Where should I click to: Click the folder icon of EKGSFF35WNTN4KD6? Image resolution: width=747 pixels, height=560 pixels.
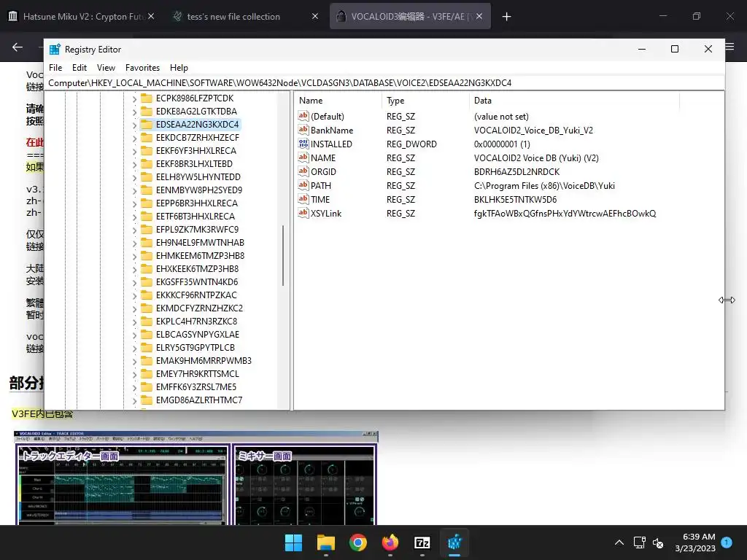point(147,282)
